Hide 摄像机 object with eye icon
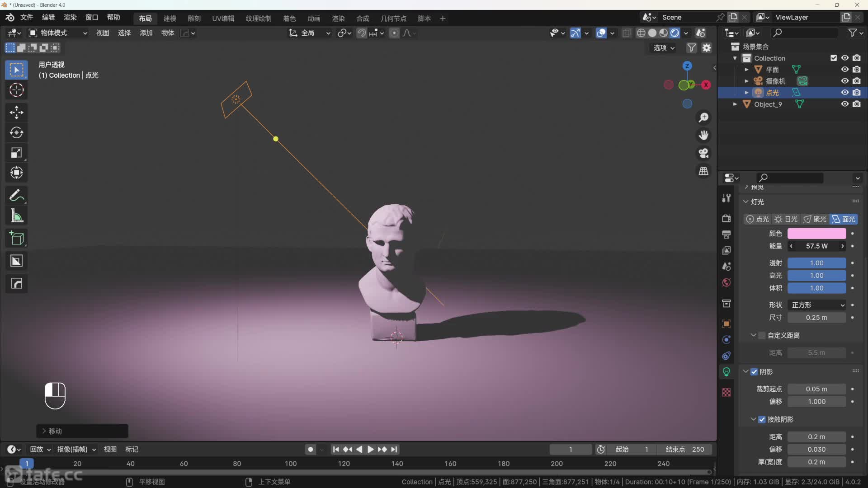 tap(844, 81)
